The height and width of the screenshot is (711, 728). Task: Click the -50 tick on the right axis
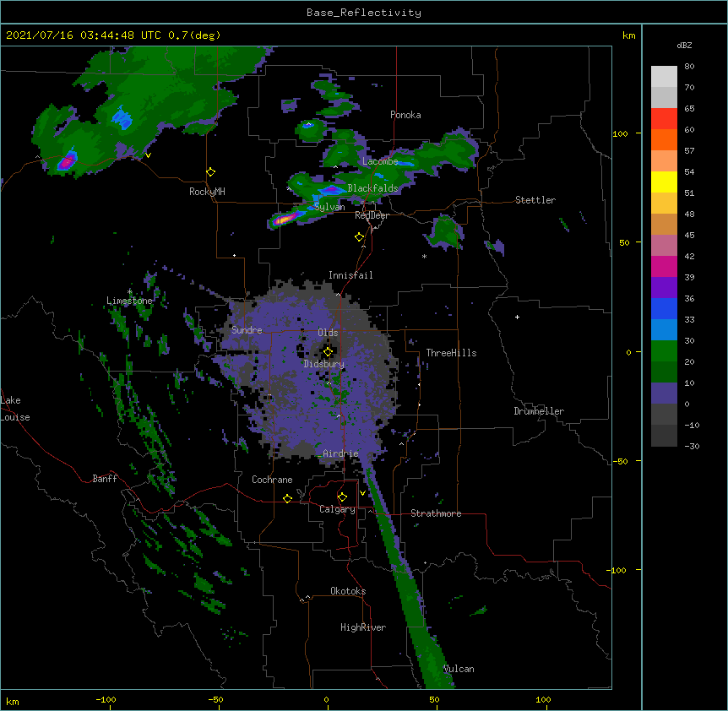click(x=620, y=461)
